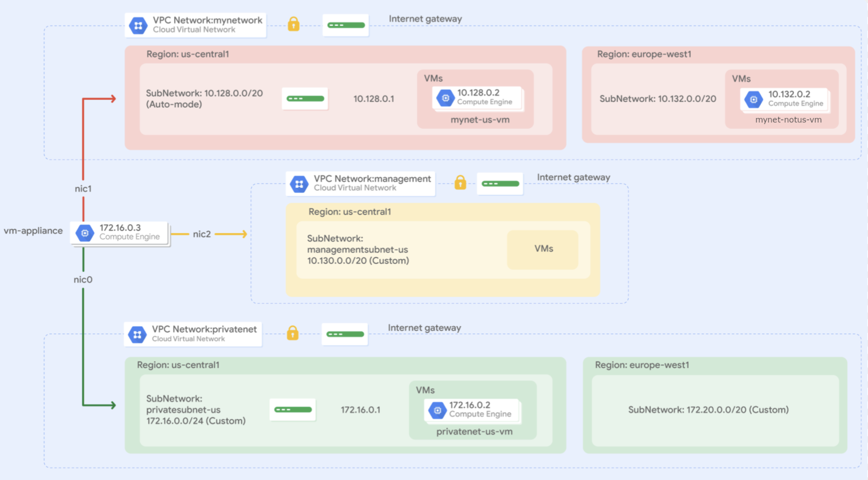Viewport: 868px width, 480px height.
Task: Select the 'VPC Network:privatenet' title
Action: click(x=204, y=329)
